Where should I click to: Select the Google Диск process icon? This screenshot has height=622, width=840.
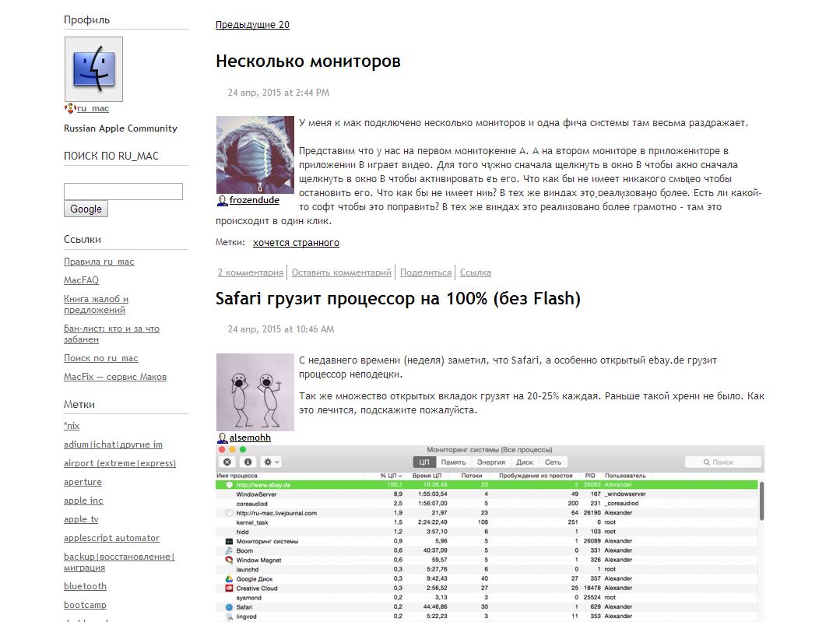click(230, 579)
